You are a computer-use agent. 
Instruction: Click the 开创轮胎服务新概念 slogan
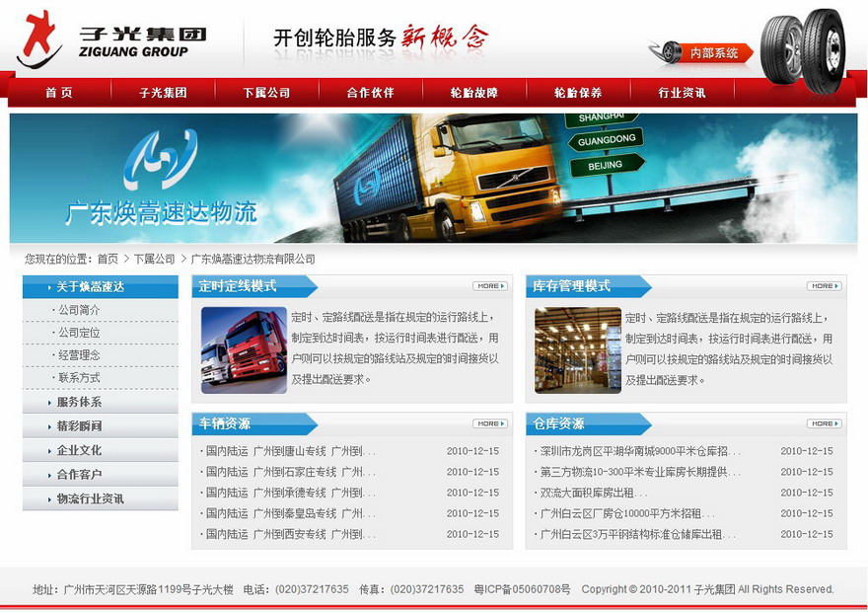coord(382,38)
